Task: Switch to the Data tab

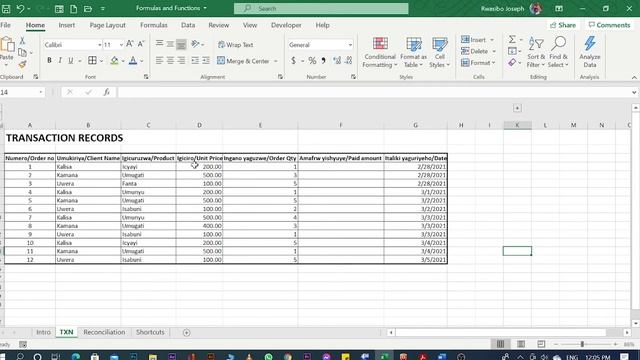Action: pyautogui.click(x=188, y=25)
